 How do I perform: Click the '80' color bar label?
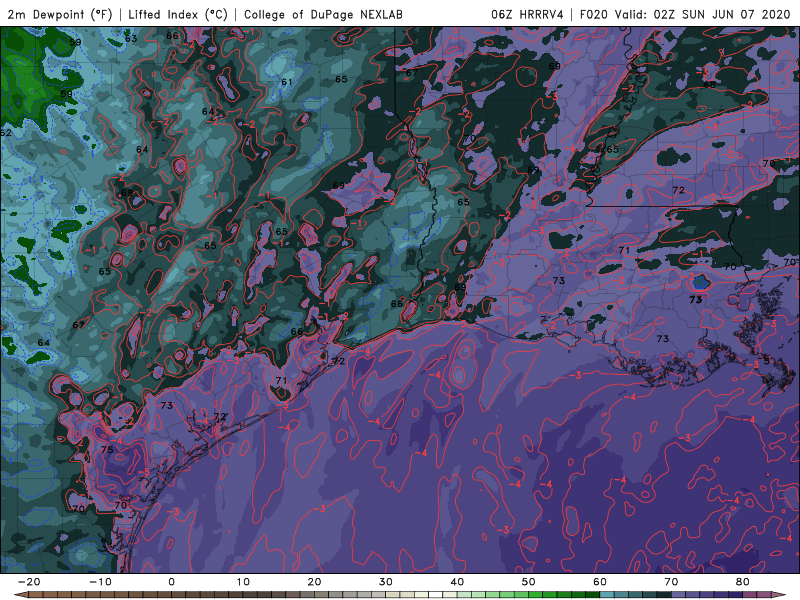pyautogui.click(x=743, y=582)
